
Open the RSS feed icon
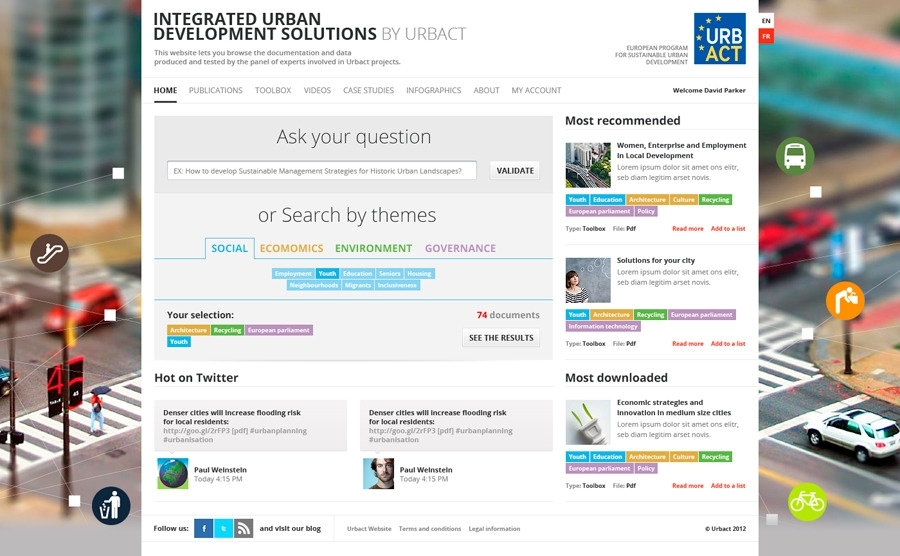(x=243, y=528)
